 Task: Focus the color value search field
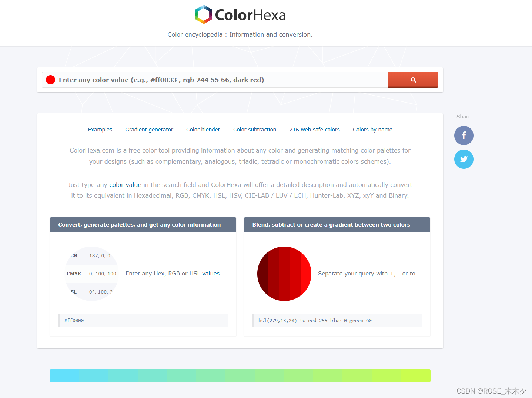(215, 80)
